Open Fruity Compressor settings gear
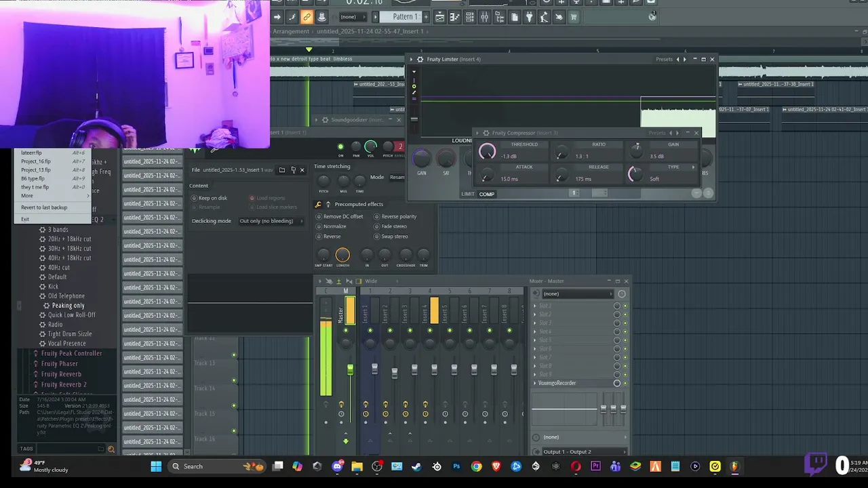This screenshot has height=488, width=868. point(486,133)
